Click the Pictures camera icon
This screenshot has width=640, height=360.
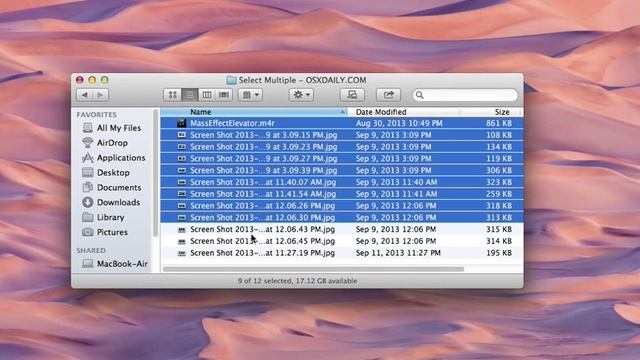[x=87, y=232]
